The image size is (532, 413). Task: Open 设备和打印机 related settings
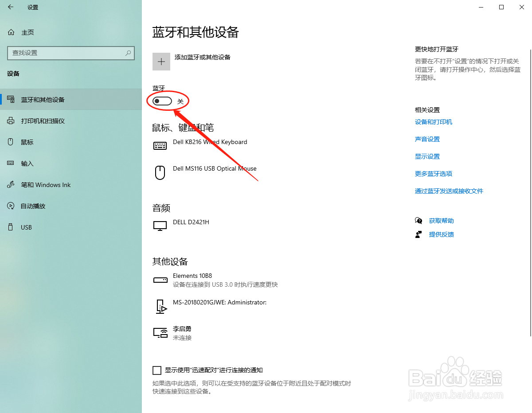434,122
